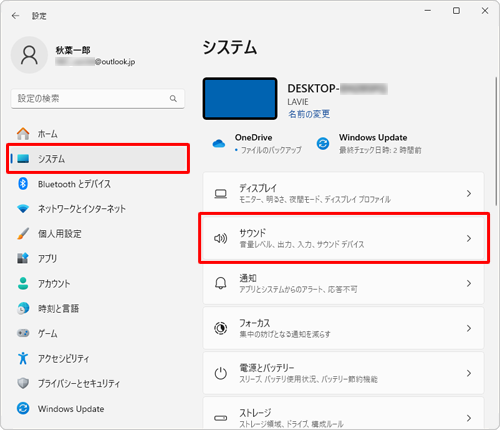Image resolution: width=500 pixels, height=430 pixels.
Task: Click the アプリとシステムからのアラート description
Action: [298, 289]
